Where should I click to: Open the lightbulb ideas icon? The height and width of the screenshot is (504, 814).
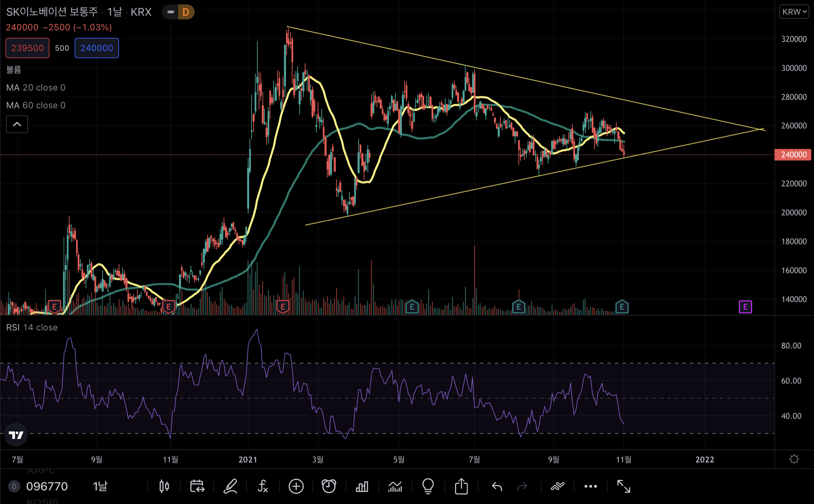coord(428,486)
